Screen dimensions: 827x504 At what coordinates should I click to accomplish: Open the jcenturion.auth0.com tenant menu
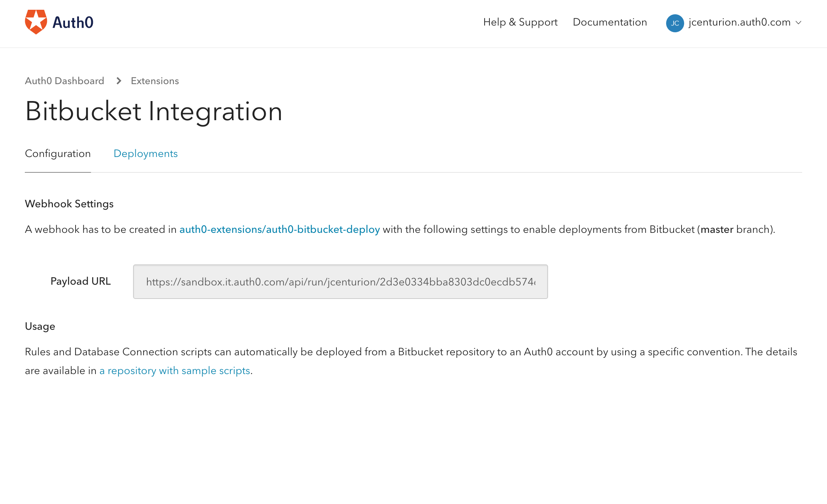pyautogui.click(x=739, y=22)
